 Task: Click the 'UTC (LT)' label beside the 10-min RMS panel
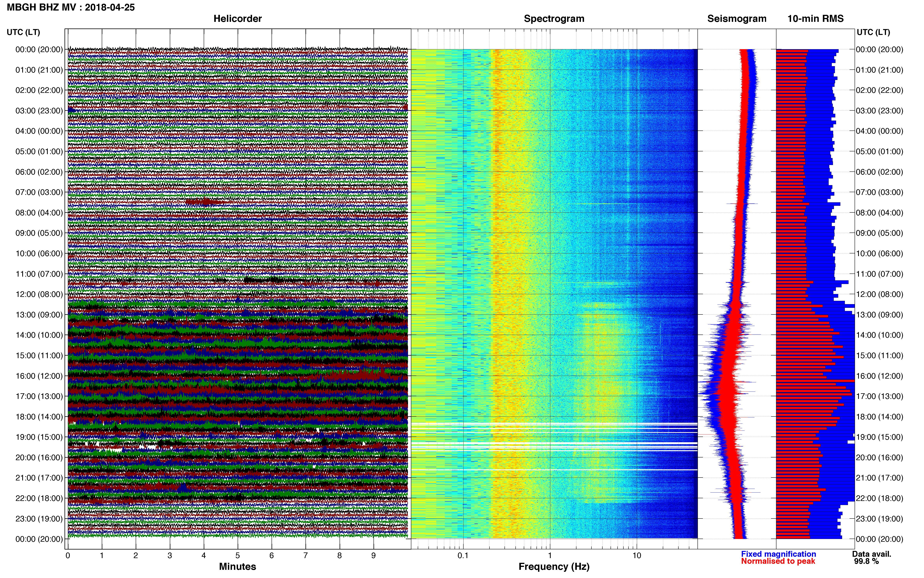tap(873, 32)
